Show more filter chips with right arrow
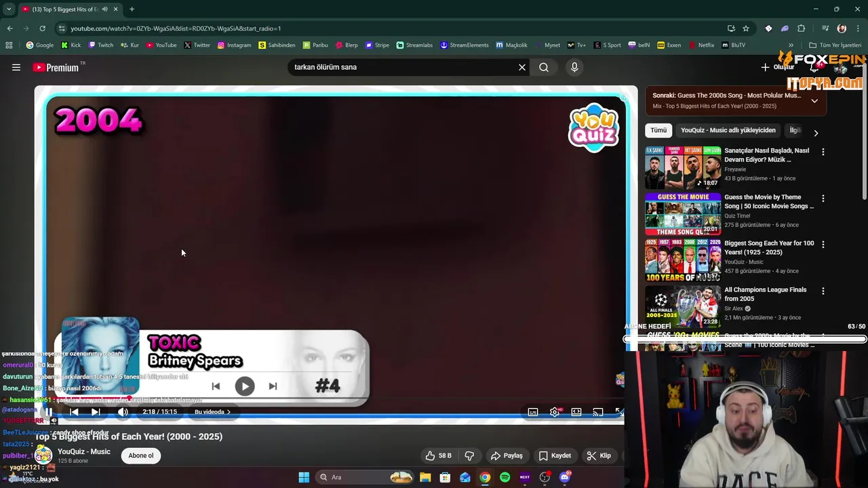Image resolution: width=868 pixels, height=488 pixels. (x=816, y=133)
